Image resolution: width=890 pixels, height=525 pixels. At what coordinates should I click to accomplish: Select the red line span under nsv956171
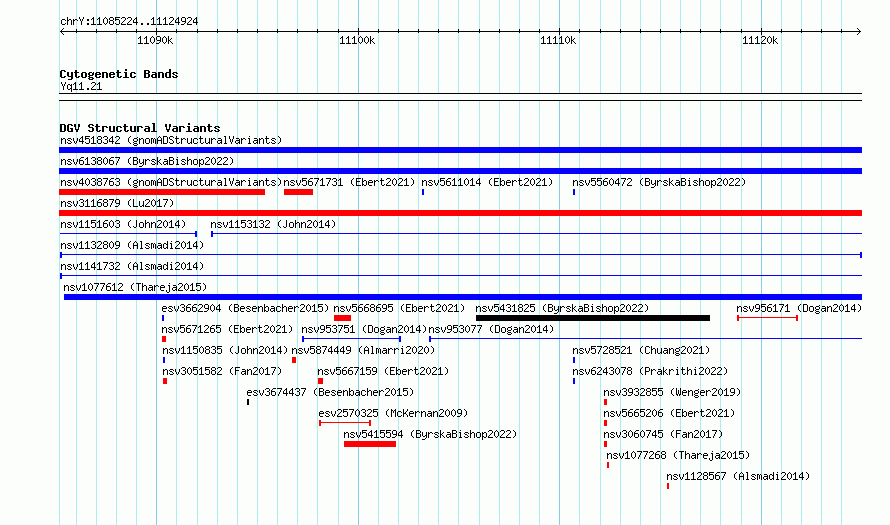point(767,318)
